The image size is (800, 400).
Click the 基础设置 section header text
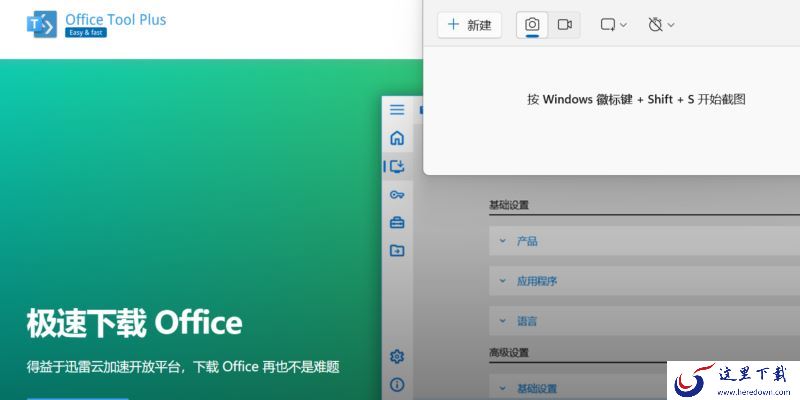(509, 205)
